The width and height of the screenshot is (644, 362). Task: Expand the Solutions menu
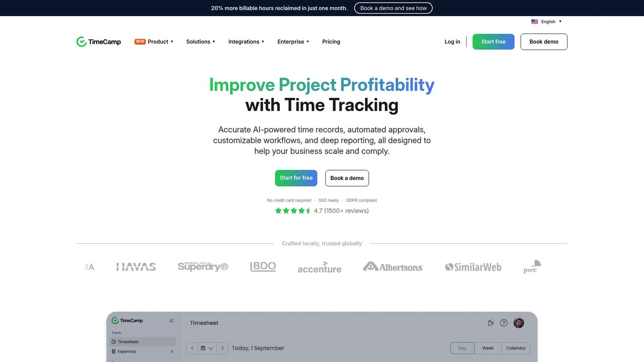(x=201, y=42)
